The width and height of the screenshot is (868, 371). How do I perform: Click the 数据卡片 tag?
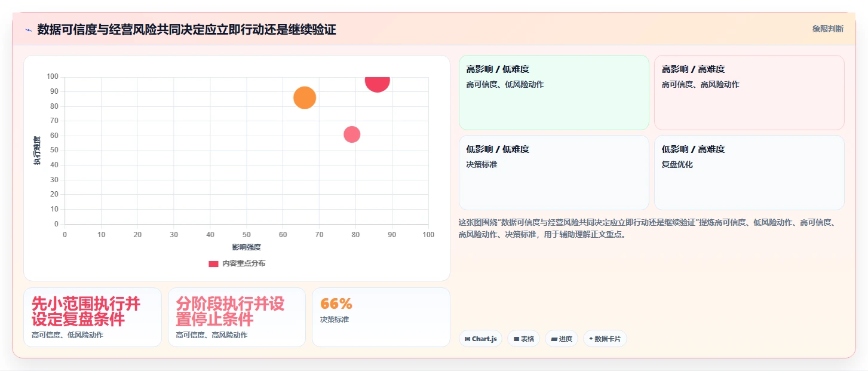pos(605,339)
